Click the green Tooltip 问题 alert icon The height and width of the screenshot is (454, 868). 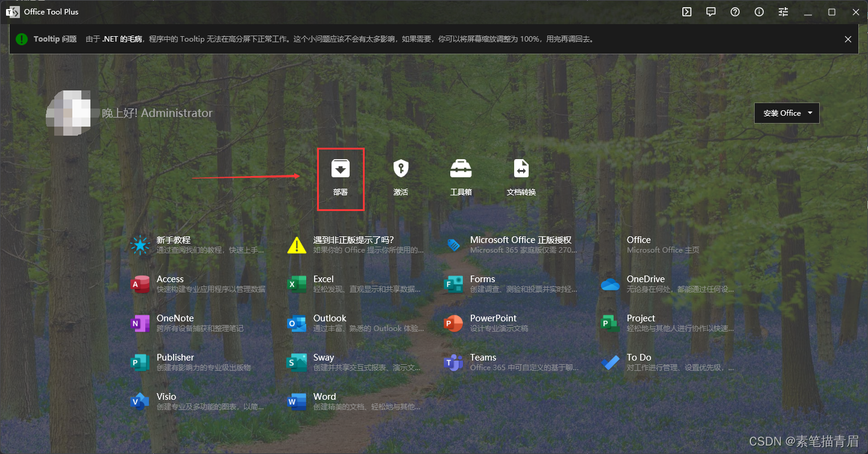[x=22, y=39]
